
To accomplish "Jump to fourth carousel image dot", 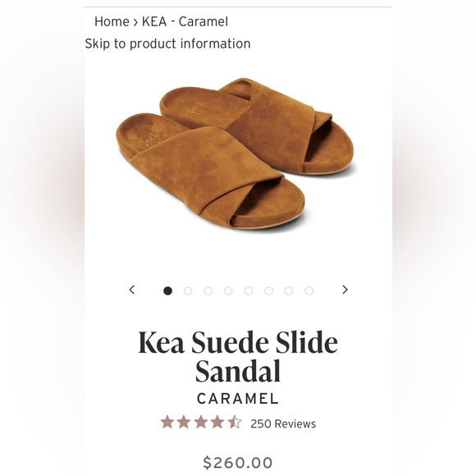I will (228, 291).
